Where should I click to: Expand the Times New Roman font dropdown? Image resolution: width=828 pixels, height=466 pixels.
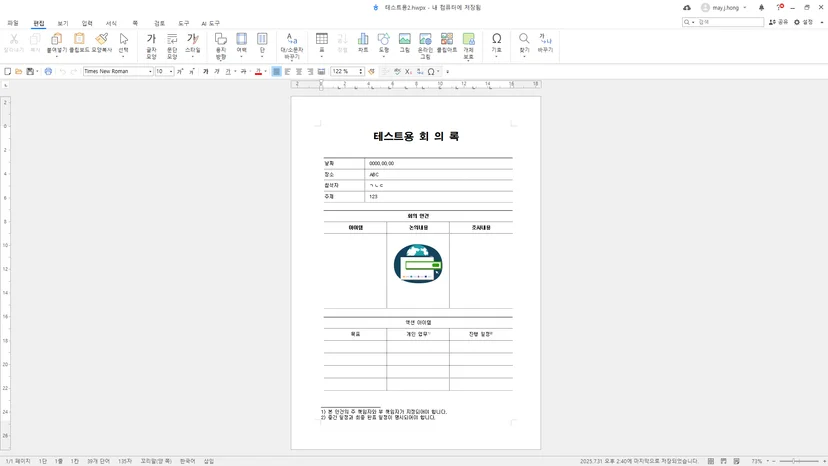point(150,71)
